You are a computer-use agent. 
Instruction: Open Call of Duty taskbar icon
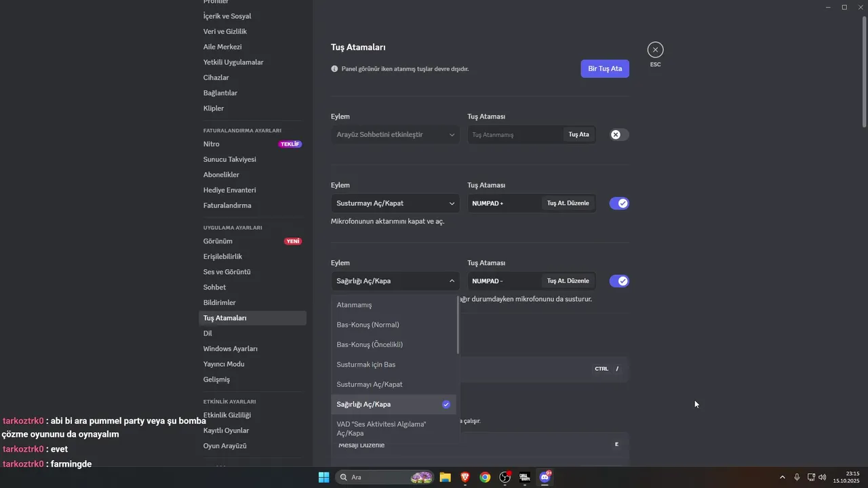click(x=525, y=477)
